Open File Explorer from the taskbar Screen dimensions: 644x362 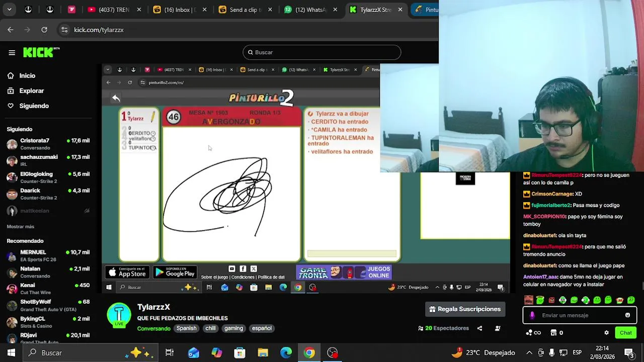(x=263, y=353)
